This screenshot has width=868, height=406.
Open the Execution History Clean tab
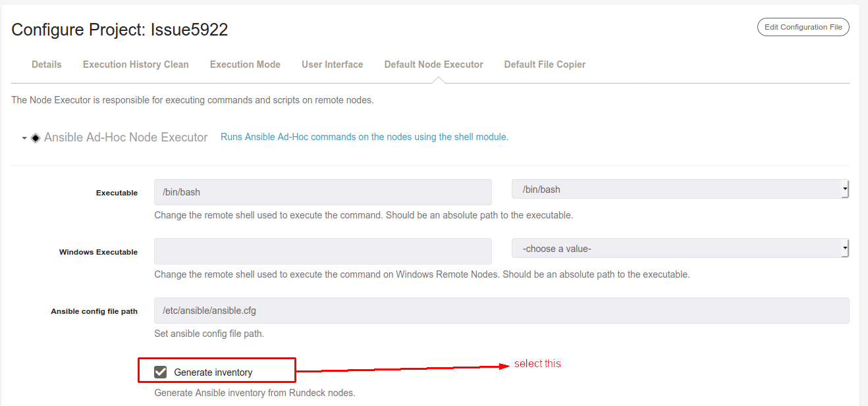tap(136, 64)
